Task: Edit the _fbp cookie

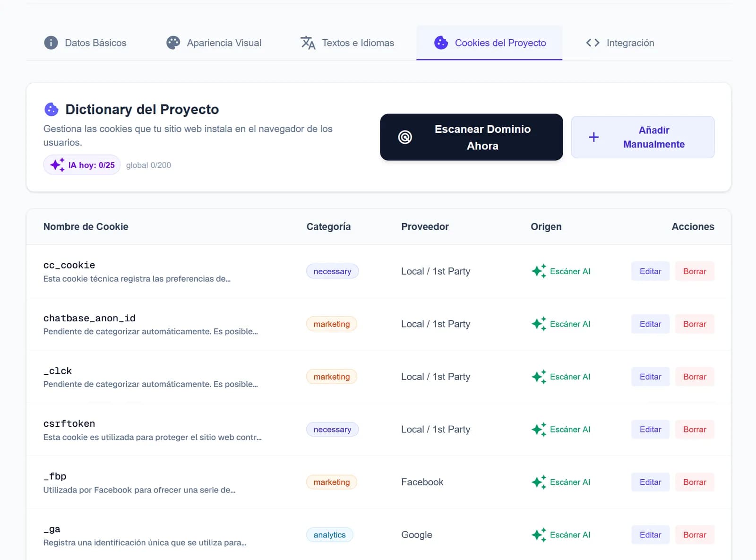Action: (x=650, y=482)
